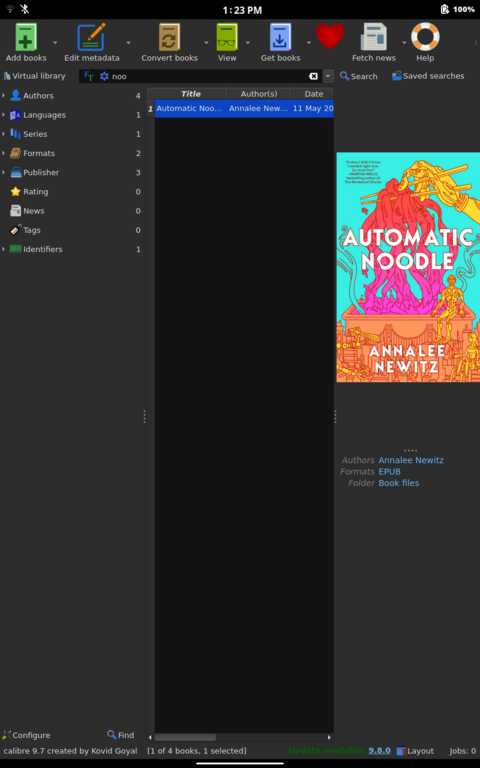Image resolution: width=480 pixels, height=768 pixels.
Task: Click the Fetch news icon
Action: pyautogui.click(x=374, y=37)
